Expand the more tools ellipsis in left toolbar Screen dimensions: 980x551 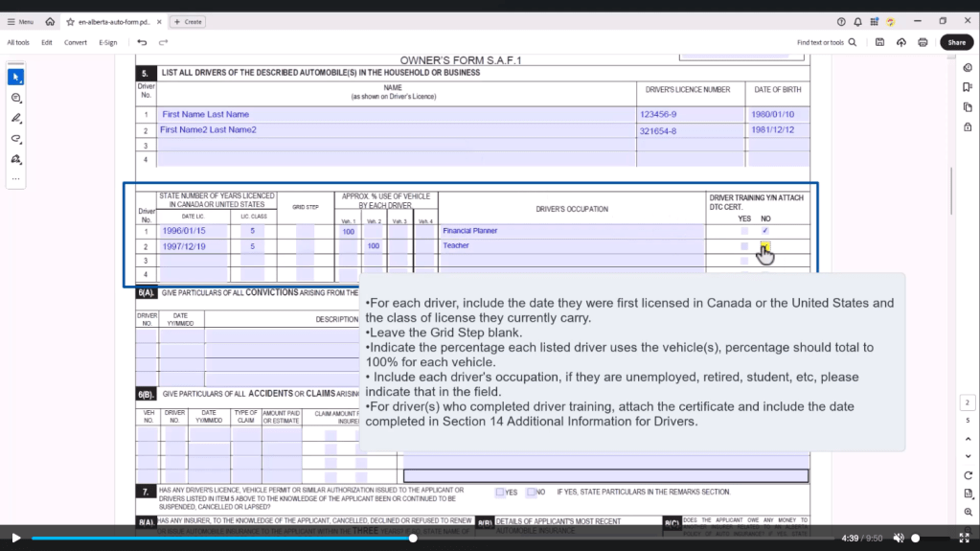(x=16, y=178)
